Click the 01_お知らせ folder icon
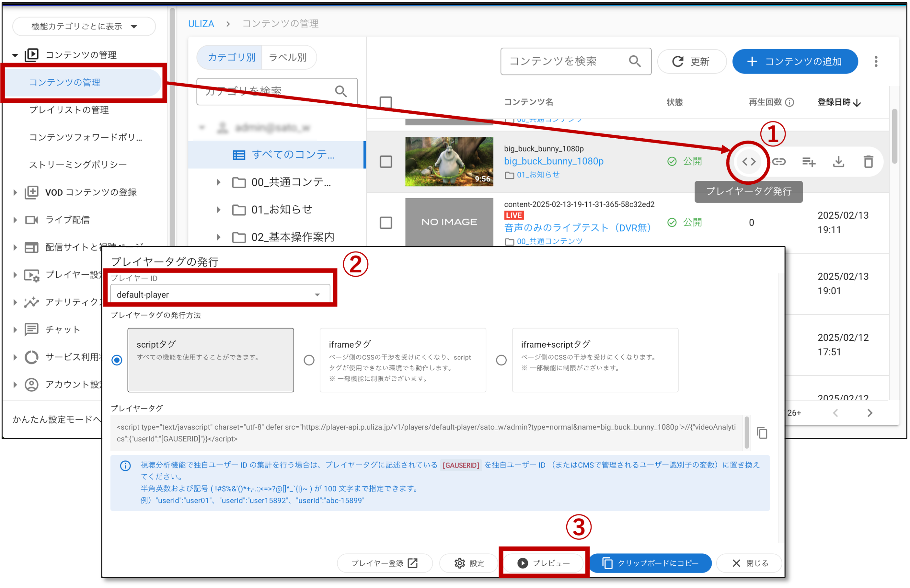Screen dimensions: 910x588 [239, 210]
